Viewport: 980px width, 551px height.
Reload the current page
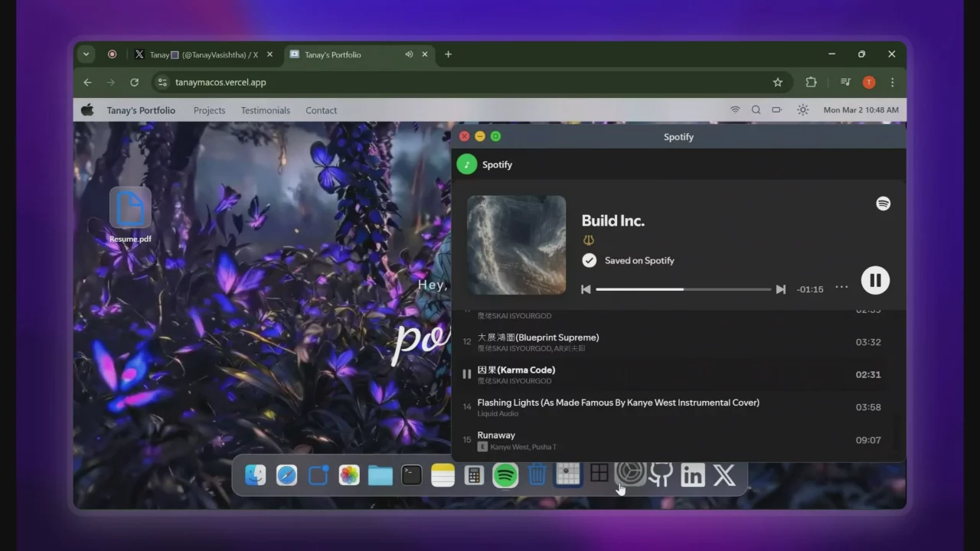tap(135, 82)
